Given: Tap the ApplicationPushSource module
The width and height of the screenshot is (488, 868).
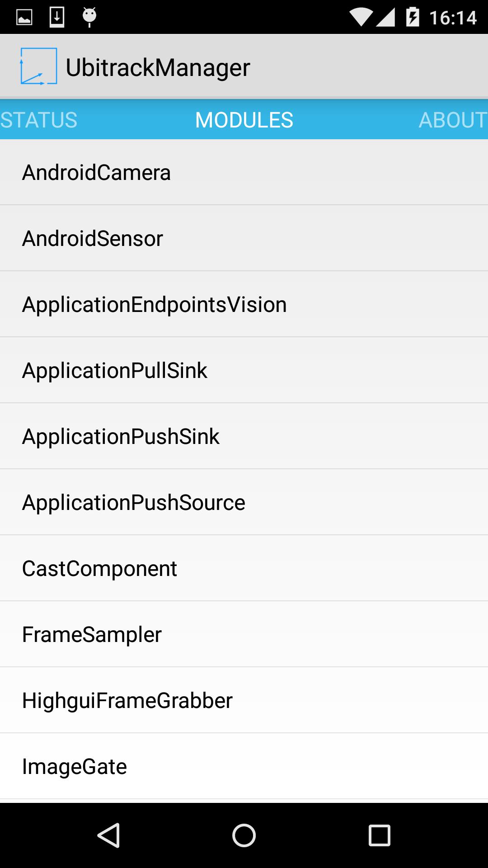Looking at the screenshot, I should (244, 502).
